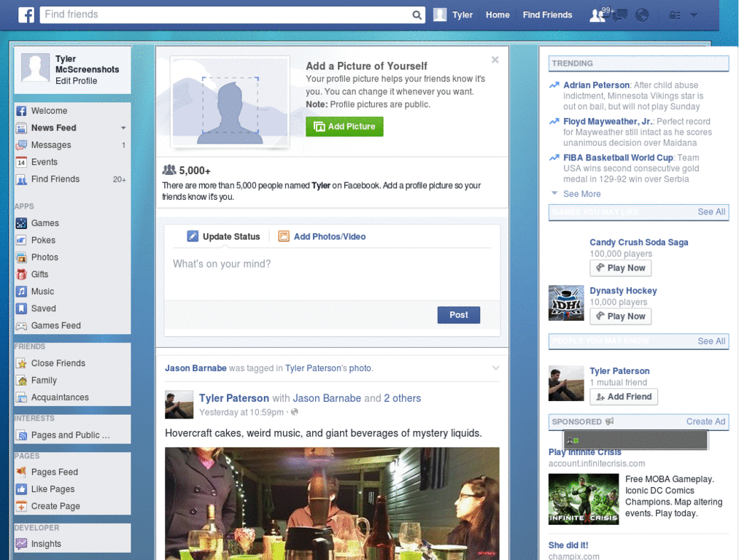The height and width of the screenshot is (560, 747).
Task: Open Jason Barnabe's profile link in post header
Action: pos(196,368)
